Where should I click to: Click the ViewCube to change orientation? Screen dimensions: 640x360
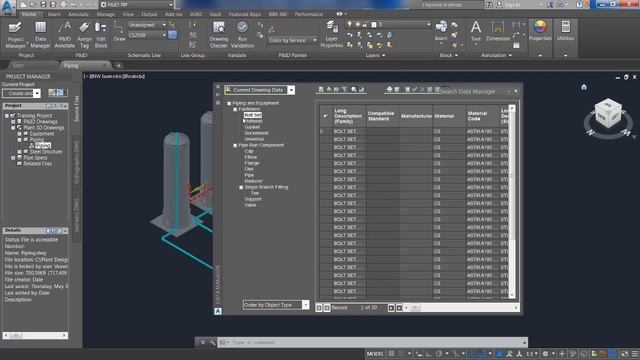point(608,114)
